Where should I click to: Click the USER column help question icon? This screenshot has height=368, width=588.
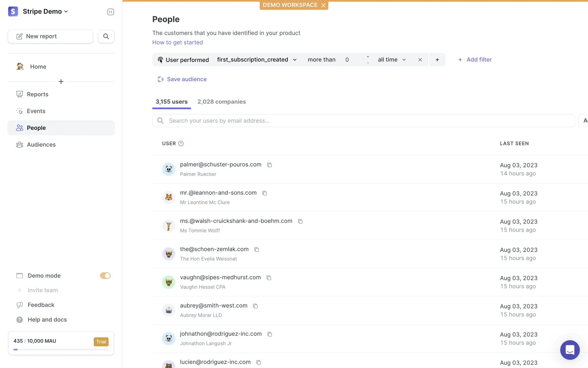pyautogui.click(x=181, y=144)
